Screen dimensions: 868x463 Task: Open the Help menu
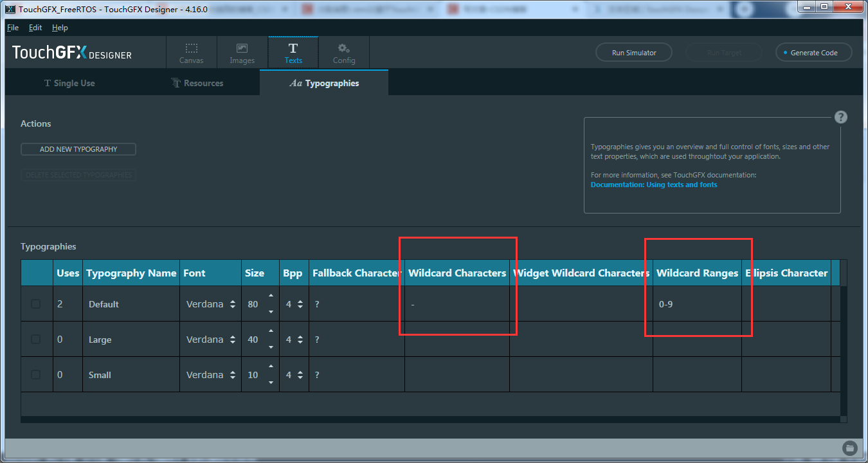(x=60, y=28)
